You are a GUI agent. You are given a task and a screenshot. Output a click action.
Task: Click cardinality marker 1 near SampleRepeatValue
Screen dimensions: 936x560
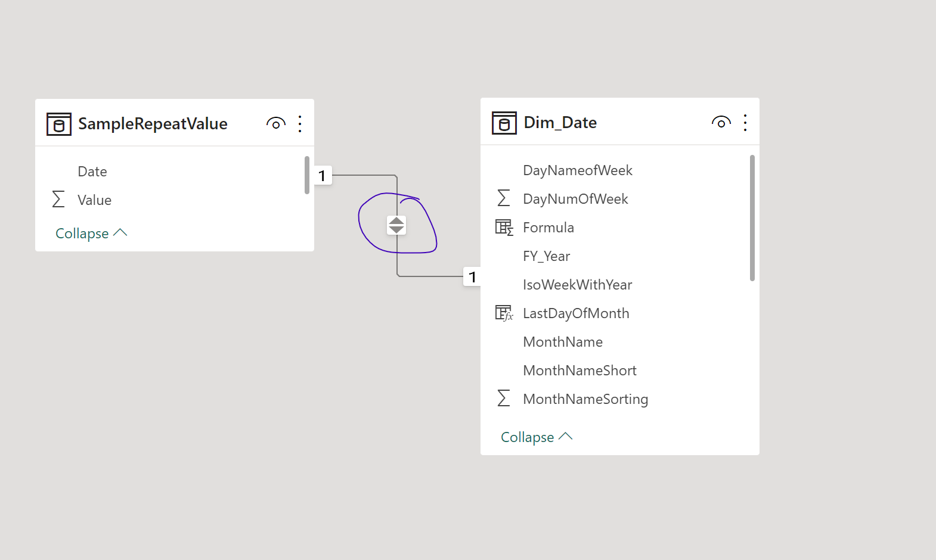click(323, 175)
